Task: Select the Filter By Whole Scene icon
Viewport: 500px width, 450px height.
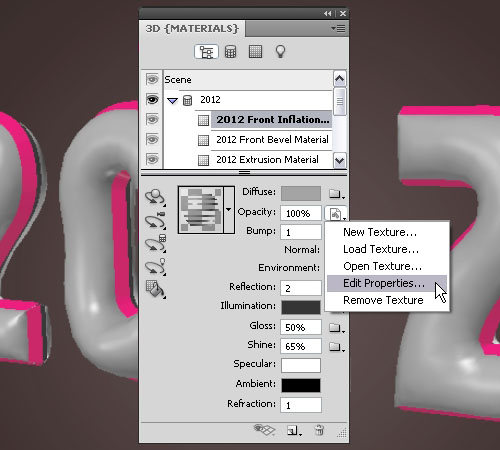Action: tap(206, 52)
